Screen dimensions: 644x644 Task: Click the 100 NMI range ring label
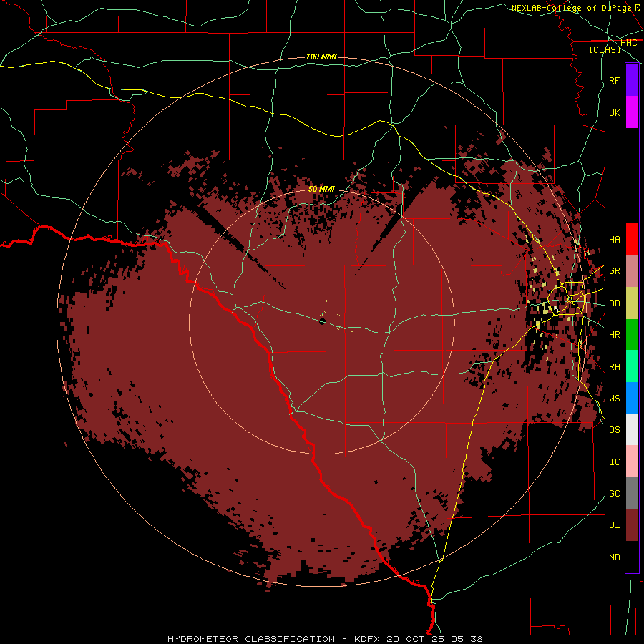pyautogui.click(x=321, y=57)
